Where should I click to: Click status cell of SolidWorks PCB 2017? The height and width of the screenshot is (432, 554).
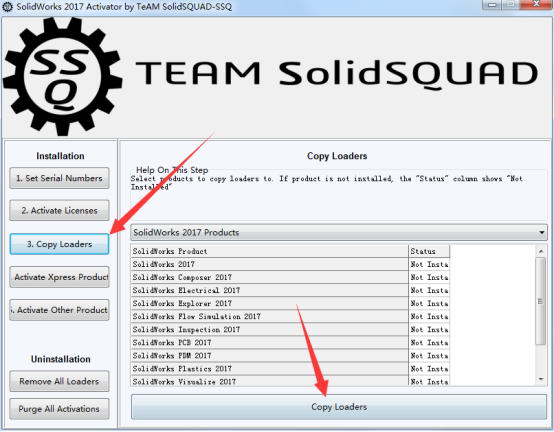click(429, 343)
